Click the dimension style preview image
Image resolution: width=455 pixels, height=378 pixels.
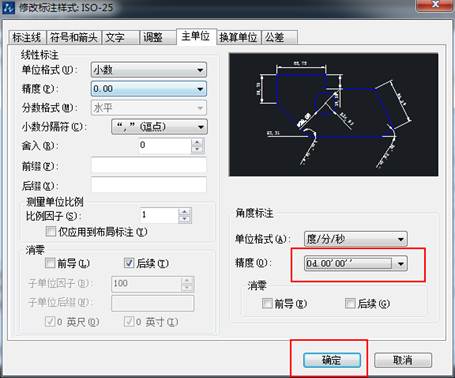point(334,114)
